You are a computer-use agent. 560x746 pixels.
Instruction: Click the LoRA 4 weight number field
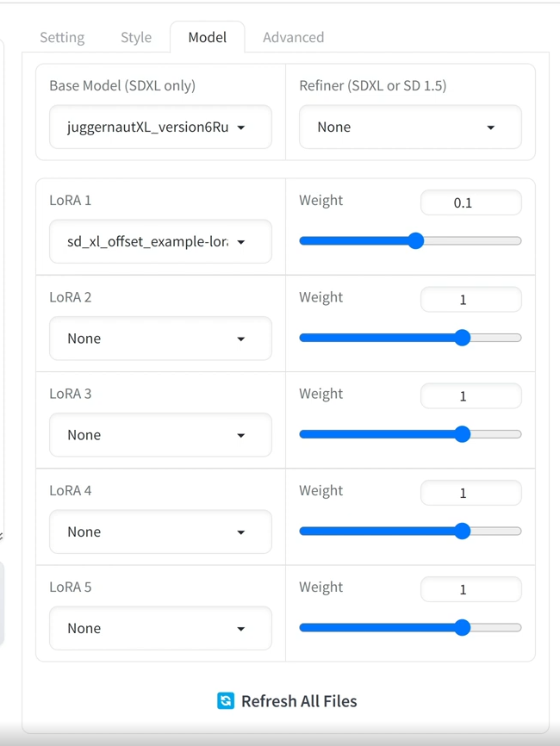pyautogui.click(x=471, y=493)
